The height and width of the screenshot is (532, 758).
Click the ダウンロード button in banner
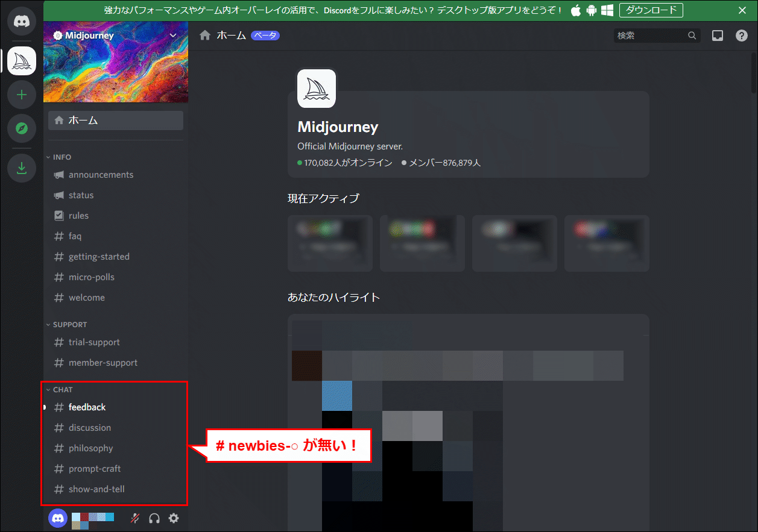tap(651, 10)
